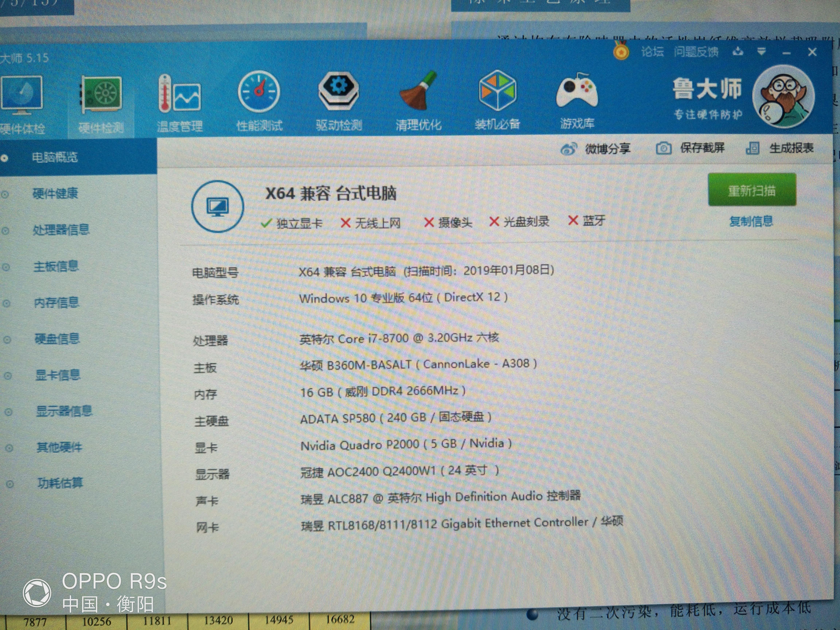This screenshot has width=840, height=630.
Task: Expand the 显卡信息 section
Action: click(x=58, y=375)
